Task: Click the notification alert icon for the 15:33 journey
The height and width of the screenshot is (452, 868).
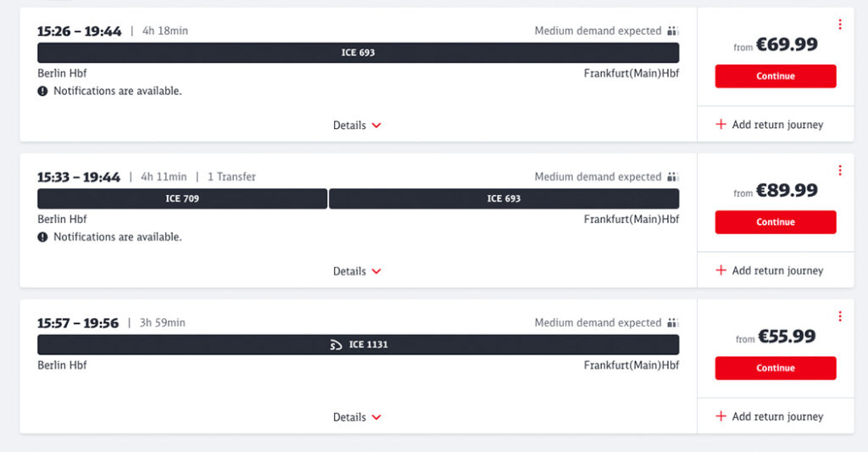Action: pyautogui.click(x=42, y=237)
